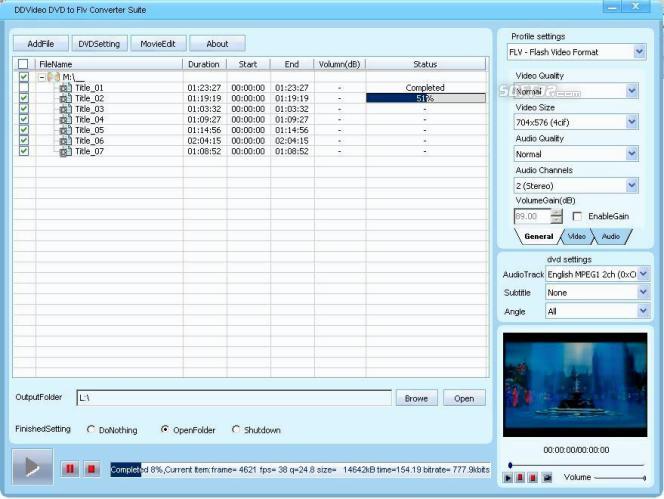Click the OutputFolder path field

[234, 398]
